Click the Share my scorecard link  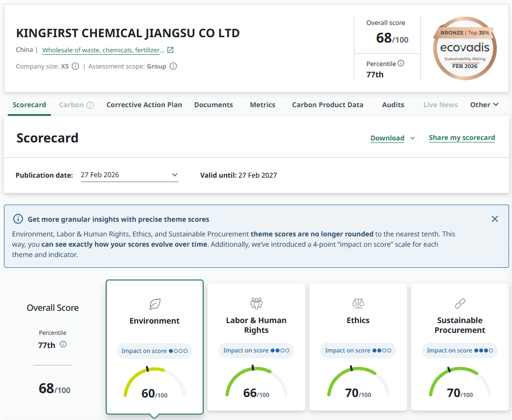[x=462, y=138]
